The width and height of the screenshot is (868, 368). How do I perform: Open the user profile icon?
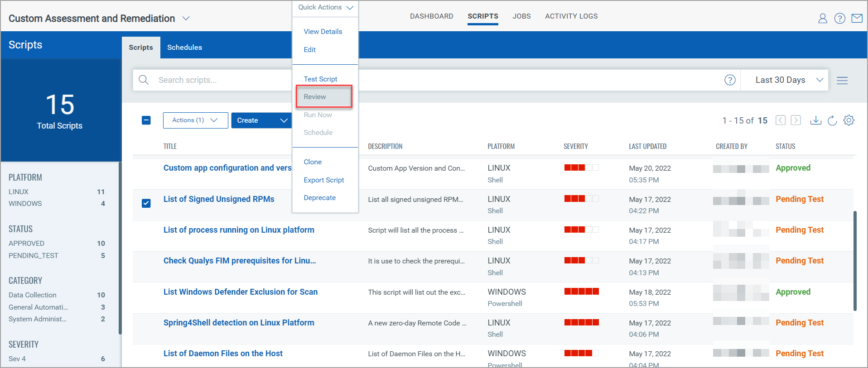pos(822,18)
